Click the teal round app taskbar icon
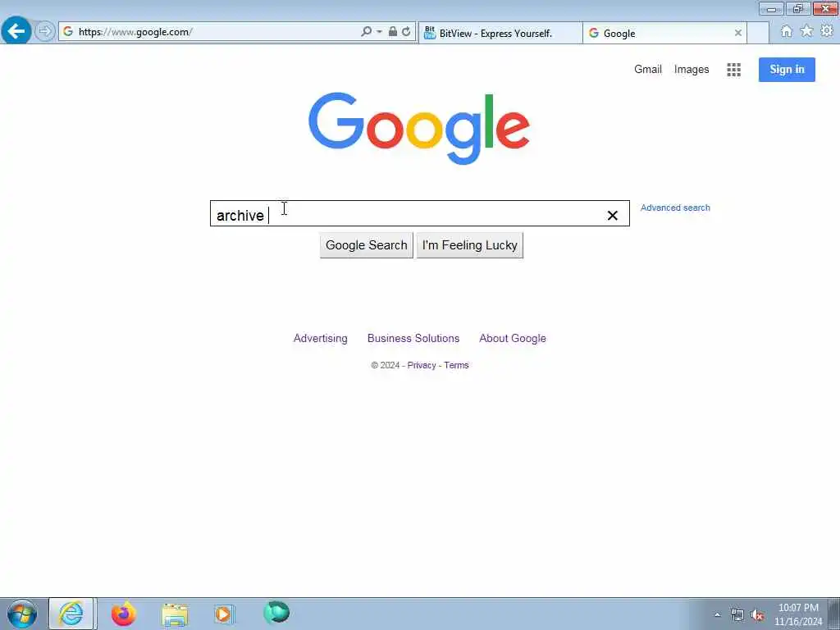This screenshot has height=630, width=840. pyautogui.click(x=276, y=613)
